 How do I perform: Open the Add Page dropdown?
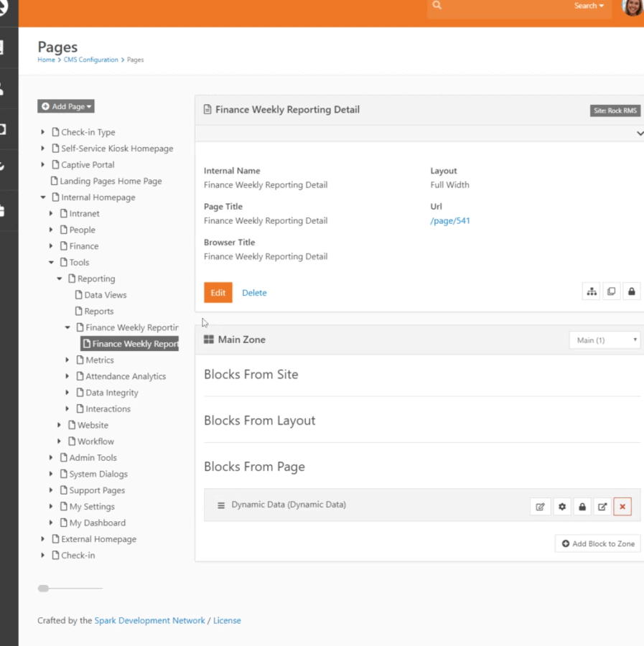(x=66, y=106)
